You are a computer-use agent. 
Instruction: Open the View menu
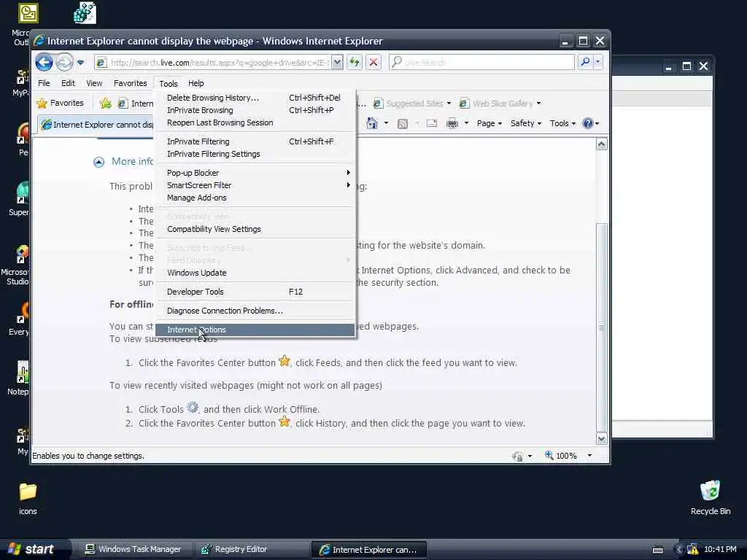click(94, 83)
